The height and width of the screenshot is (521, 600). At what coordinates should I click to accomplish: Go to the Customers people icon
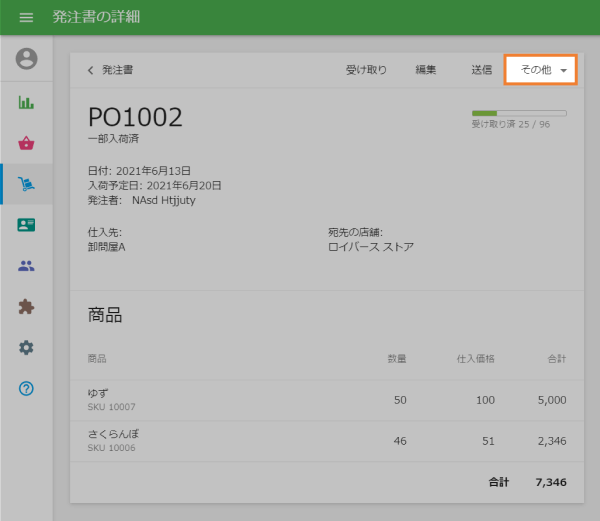26,266
